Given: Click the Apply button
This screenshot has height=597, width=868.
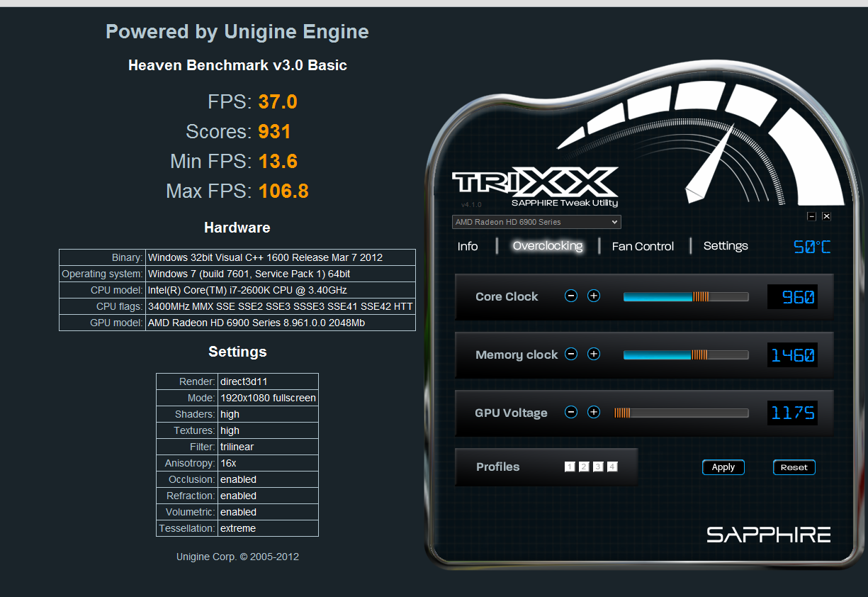Looking at the screenshot, I should 723,467.
